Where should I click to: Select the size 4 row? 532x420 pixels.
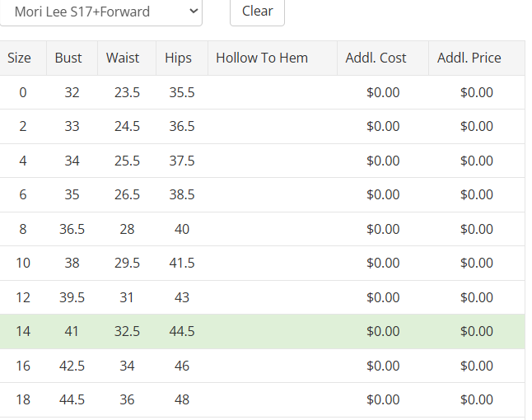(23, 161)
